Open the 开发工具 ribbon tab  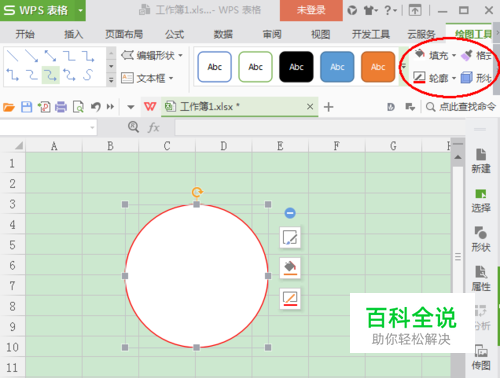click(x=371, y=34)
